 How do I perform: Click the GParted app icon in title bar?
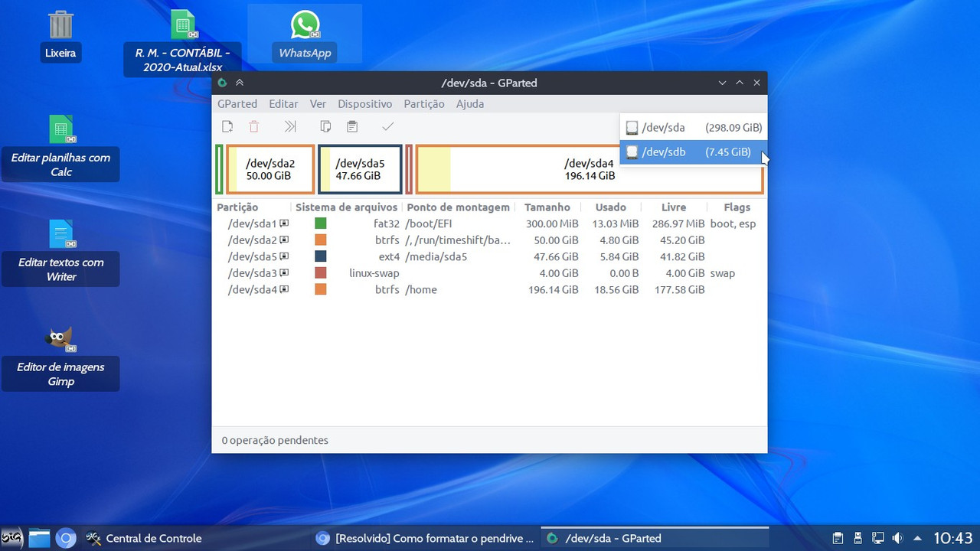tap(223, 83)
